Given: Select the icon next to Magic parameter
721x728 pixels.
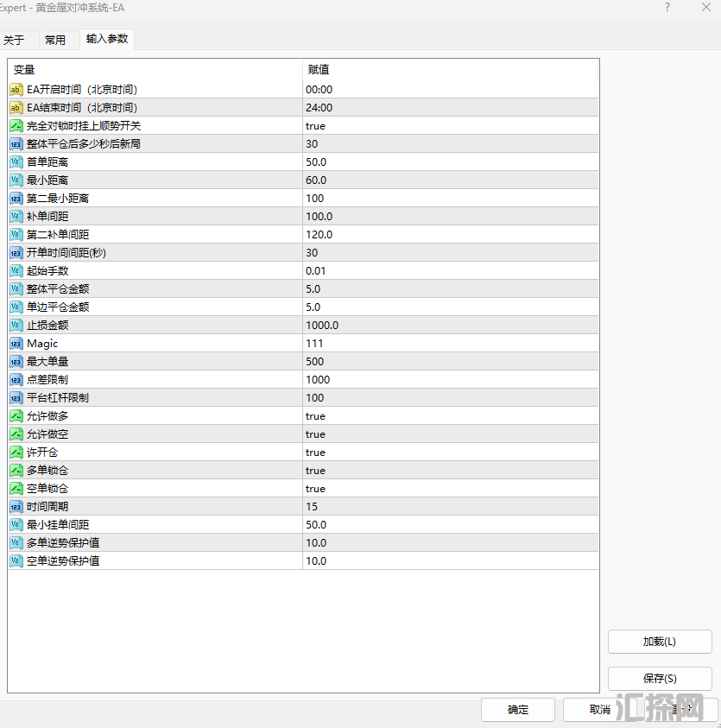Looking at the screenshot, I should [x=16, y=344].
